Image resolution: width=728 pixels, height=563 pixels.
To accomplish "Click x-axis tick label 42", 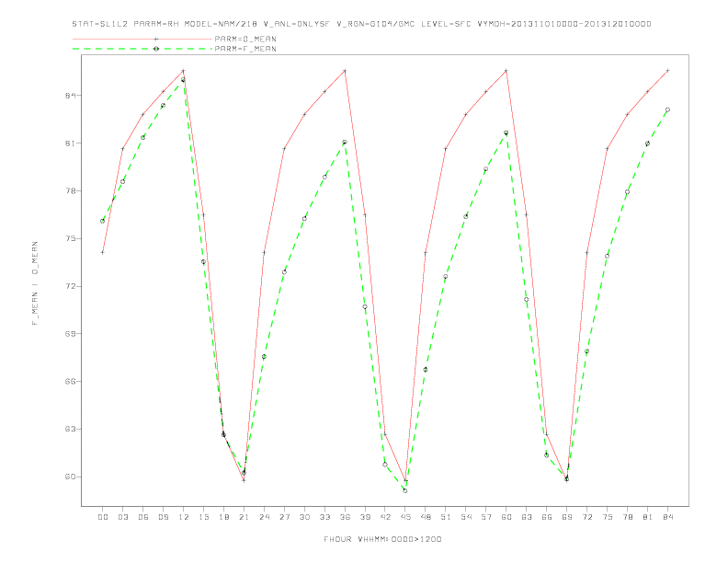I will pyautogui.click(x=385, y=517).
